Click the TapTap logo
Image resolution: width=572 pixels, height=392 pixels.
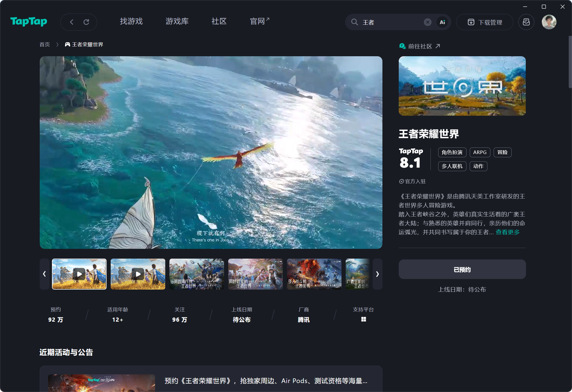29,21
